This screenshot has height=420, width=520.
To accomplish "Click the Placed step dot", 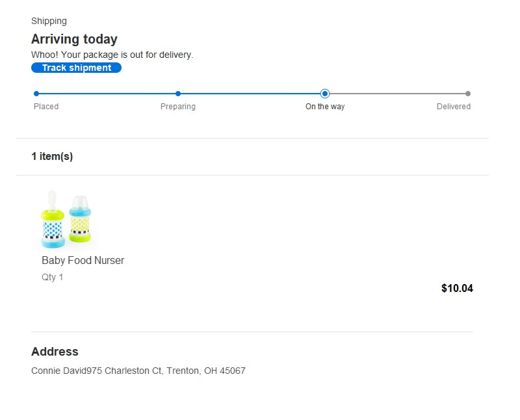I will (x=36, y=94).
